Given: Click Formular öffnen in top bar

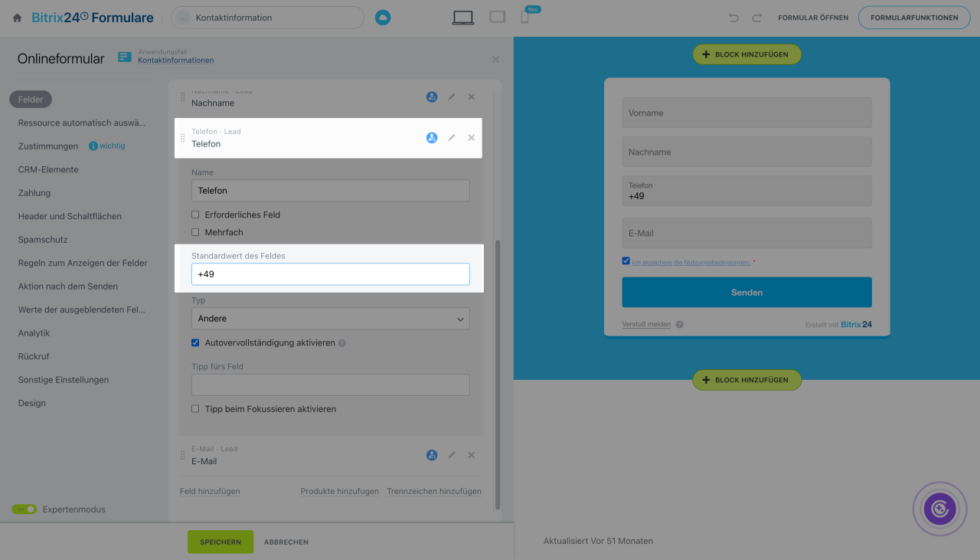Looking at the screenshot, I should tap(813, 18).
